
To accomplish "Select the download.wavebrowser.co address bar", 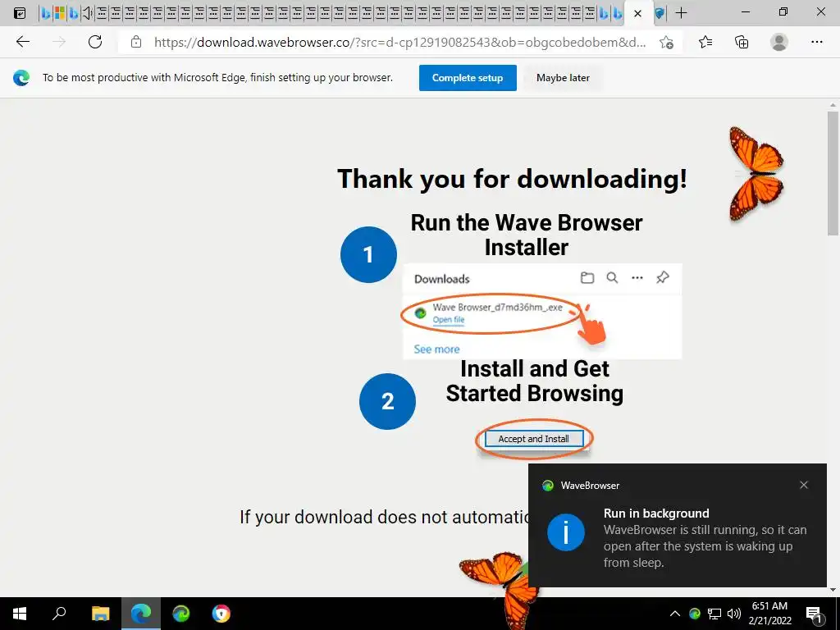I will [x=399, y=42].
